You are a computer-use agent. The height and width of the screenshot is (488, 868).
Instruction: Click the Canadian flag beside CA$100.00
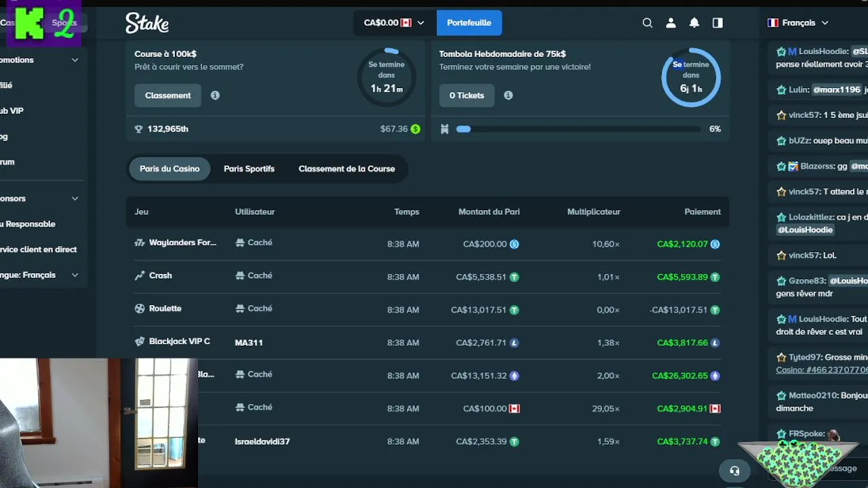tap(514, 409)
